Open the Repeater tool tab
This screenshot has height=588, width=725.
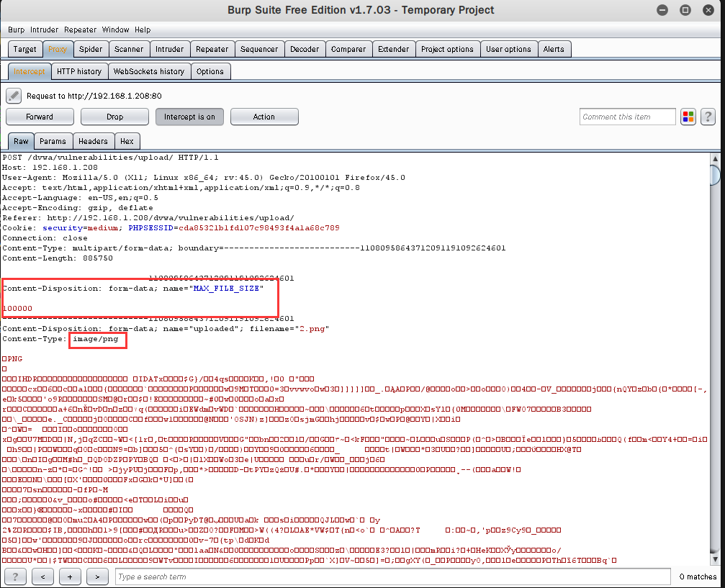(x=212, y=49)
